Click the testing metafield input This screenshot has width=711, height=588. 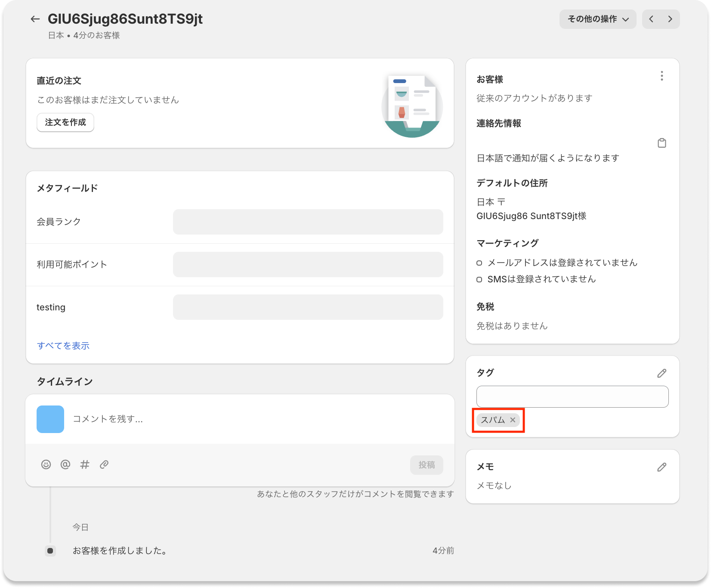point(308,307)
